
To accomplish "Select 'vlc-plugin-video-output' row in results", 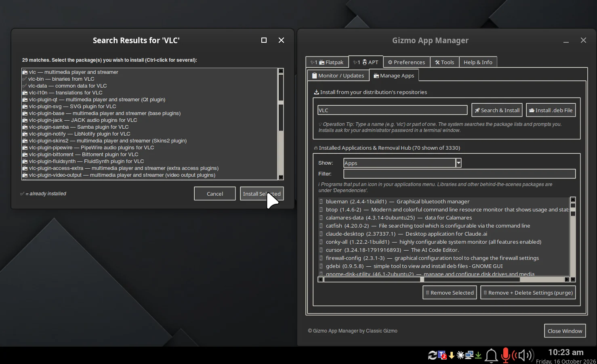I will [x=149, y=175].
